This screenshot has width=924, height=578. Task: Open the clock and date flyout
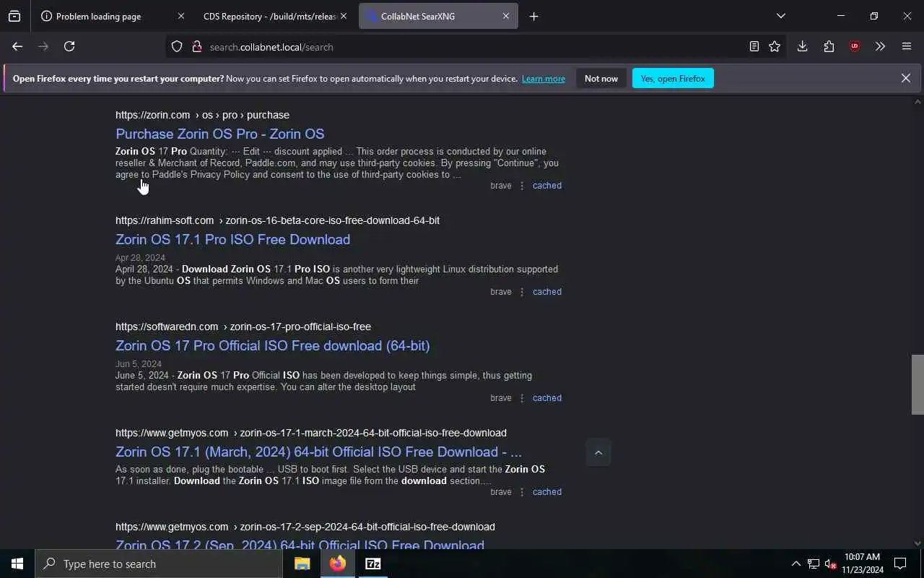pyautogui.click(x=863, y=564)
